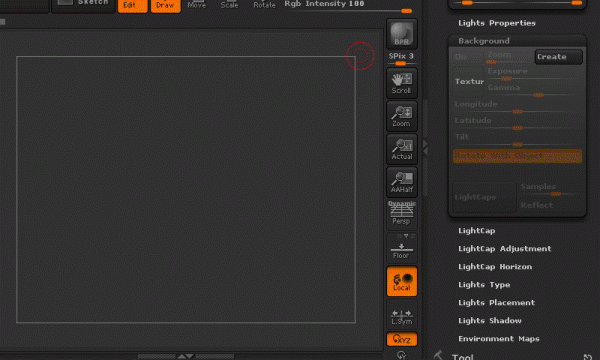Adjust the SPix slider
Screen dimensions: 600x360
click(401, 59)
